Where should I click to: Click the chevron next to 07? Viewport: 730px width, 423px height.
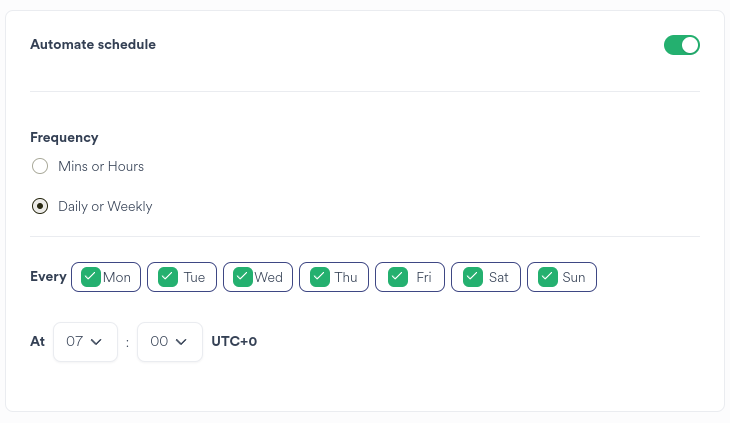coord(97,342)
